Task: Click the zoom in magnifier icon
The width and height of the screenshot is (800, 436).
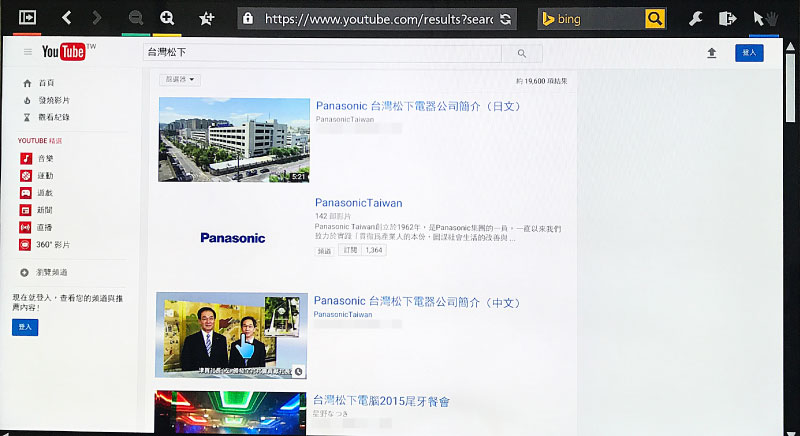Action: pos(167,18)
